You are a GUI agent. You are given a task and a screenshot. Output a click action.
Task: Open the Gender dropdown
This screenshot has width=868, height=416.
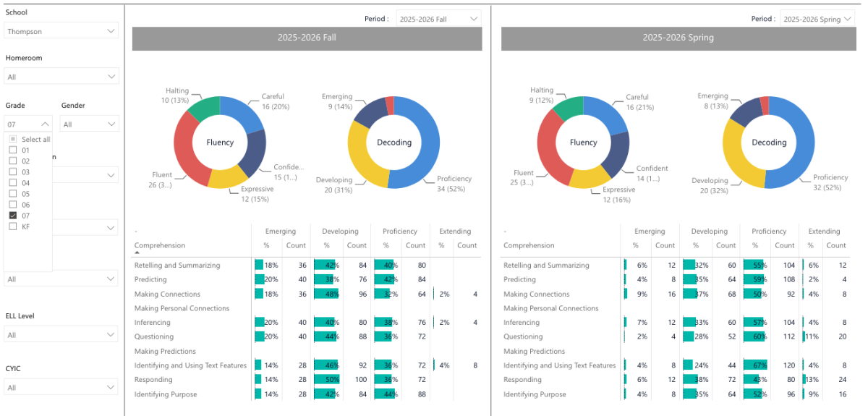90,124
